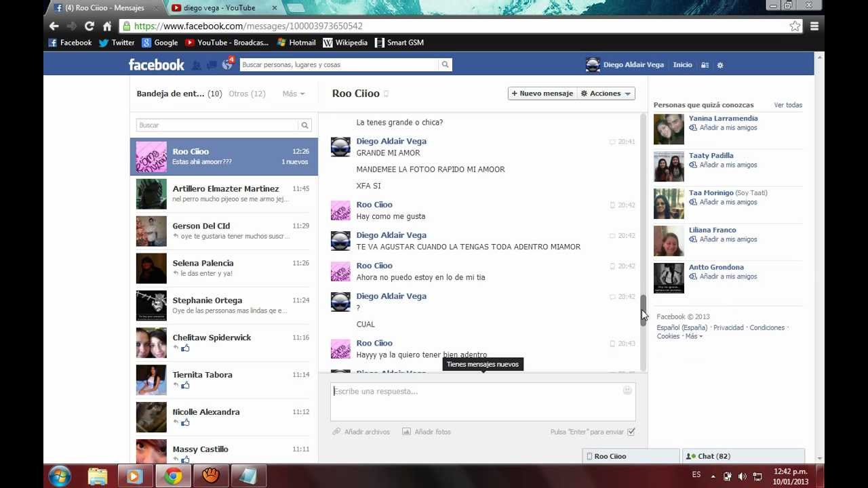
Task: Bookmark this page with the star icon
Action: coord(795,26)
